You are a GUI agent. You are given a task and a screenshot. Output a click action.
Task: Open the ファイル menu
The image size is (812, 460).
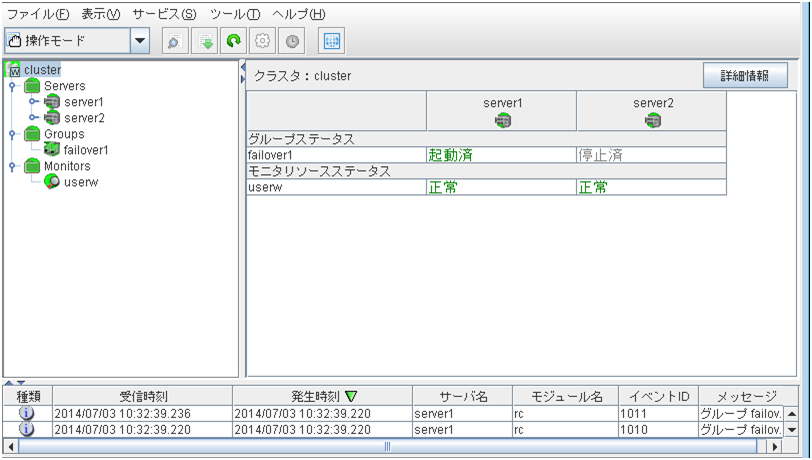point(38,14)
